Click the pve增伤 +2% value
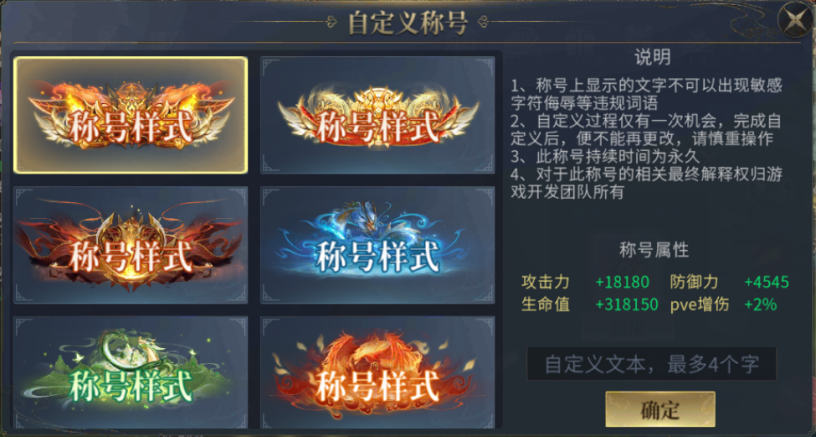817x437 pixels. [x=760, y=304]
